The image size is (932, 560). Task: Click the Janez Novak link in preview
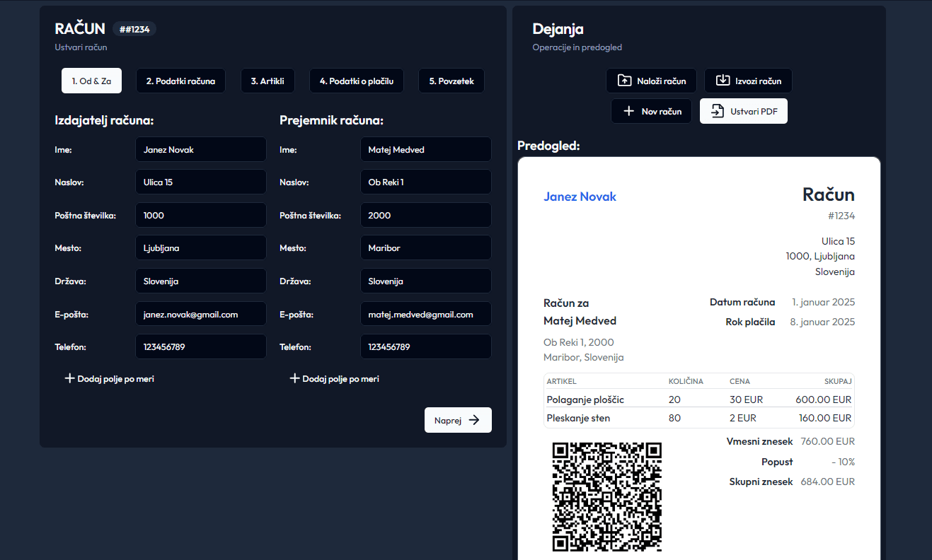tap(580, 197)
